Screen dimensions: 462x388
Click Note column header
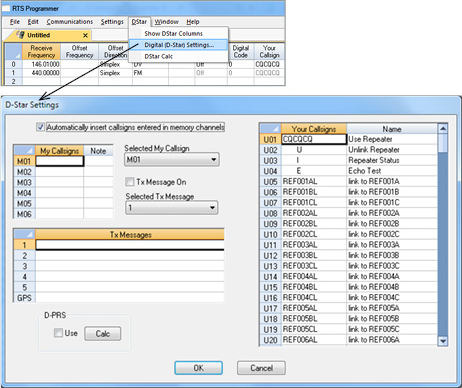coord(98,151)
